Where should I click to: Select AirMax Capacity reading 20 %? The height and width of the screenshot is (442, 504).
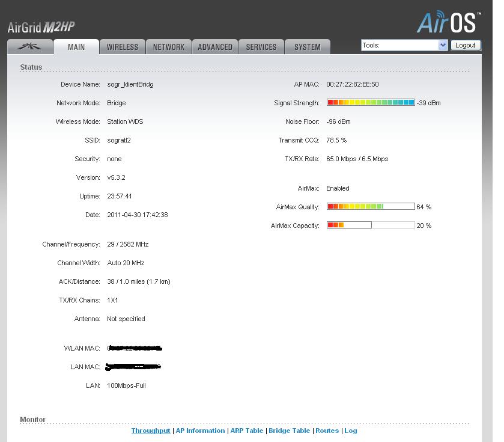[424, 226]
